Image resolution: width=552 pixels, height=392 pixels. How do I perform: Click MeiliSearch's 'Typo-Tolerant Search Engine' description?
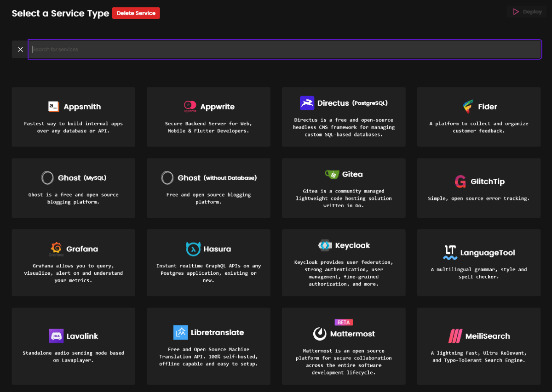[x=479, y=357]
